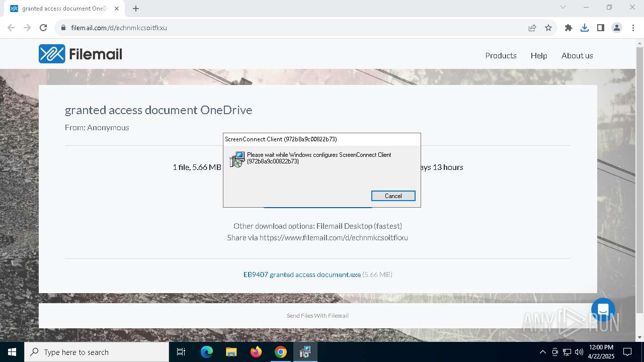Toggle the browser side panel icon
This screenshot has width=644, height=362.
click(601, 28)
